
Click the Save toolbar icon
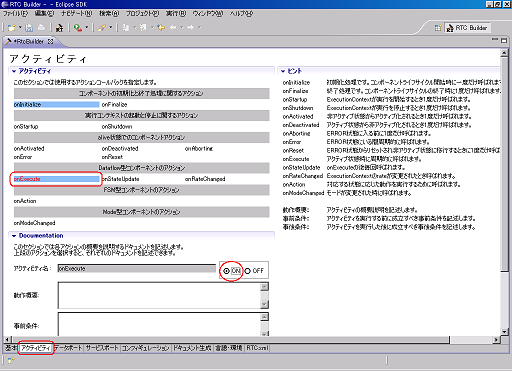pyautogui.click(x=29, y=28)
